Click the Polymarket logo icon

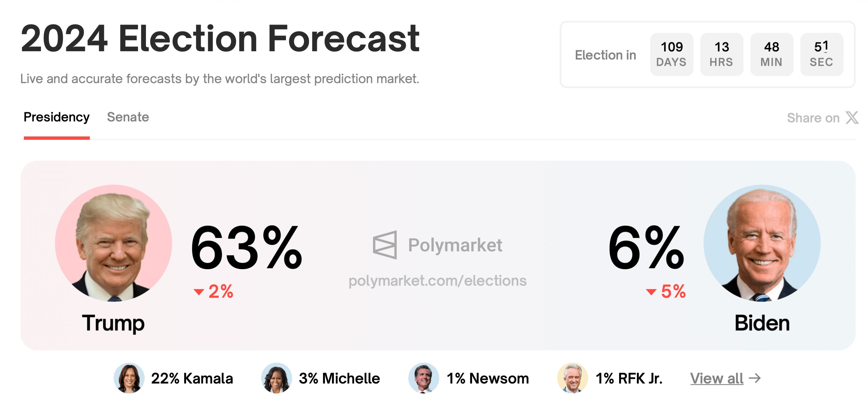point(385,245)
